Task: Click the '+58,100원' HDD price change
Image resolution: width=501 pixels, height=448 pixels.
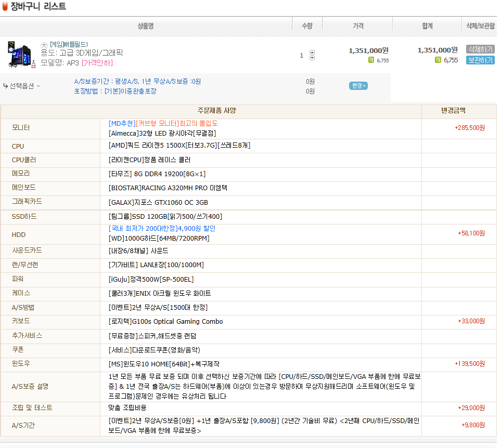Action: point(471,233)
